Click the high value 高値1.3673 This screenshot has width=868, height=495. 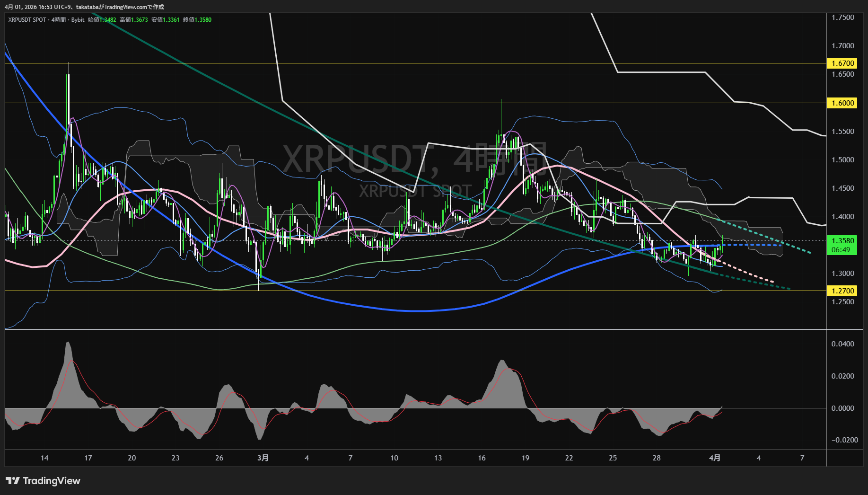coord(134,20)
